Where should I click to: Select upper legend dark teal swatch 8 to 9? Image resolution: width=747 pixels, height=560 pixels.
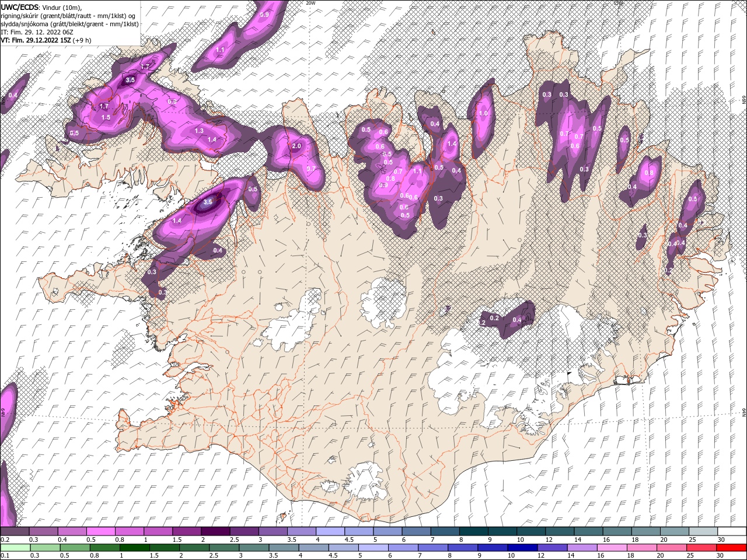coord(474,531)
